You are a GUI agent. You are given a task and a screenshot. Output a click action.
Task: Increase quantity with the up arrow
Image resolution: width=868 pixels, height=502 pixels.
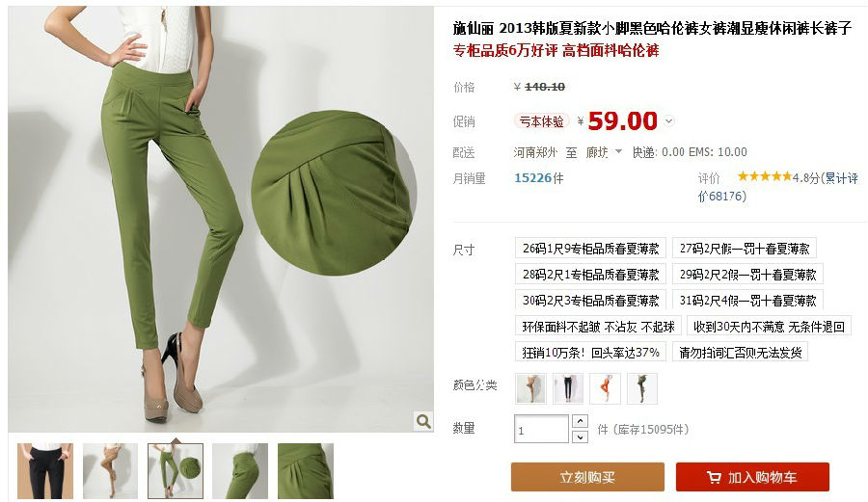580,421
